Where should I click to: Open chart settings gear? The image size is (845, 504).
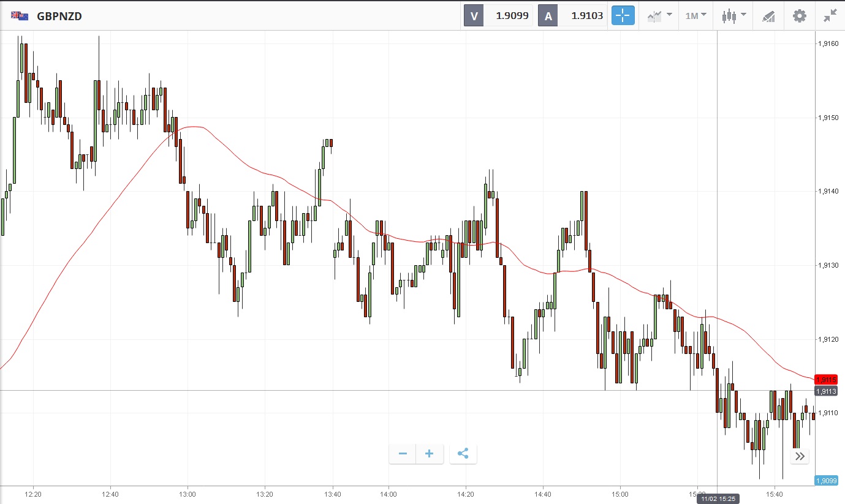tap(800, 16)
